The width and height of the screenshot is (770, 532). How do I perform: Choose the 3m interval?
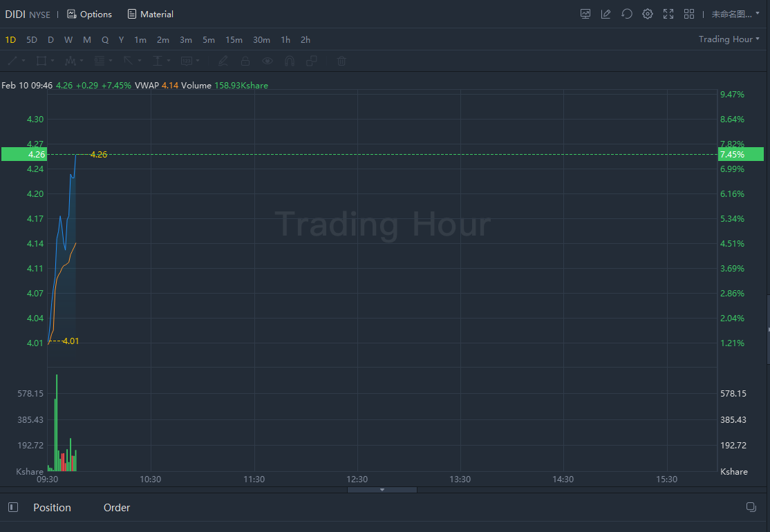pyautogui.click(x=186, y=40)
